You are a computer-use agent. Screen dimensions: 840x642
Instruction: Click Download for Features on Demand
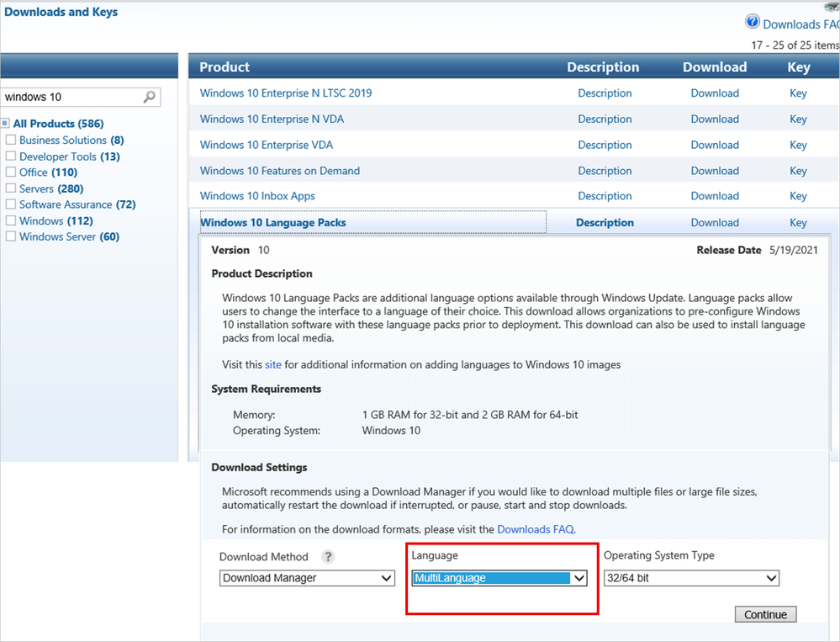point(715,171)
